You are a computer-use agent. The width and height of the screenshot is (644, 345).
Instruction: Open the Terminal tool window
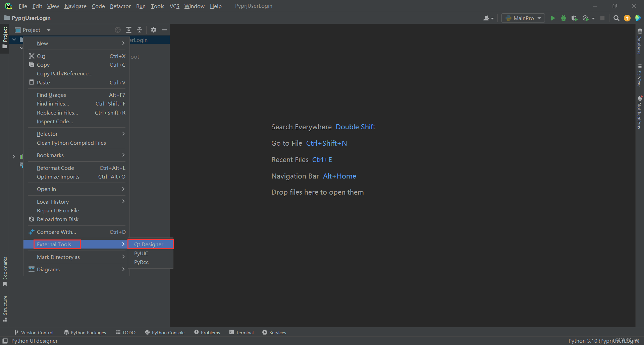tap(241, 332)
